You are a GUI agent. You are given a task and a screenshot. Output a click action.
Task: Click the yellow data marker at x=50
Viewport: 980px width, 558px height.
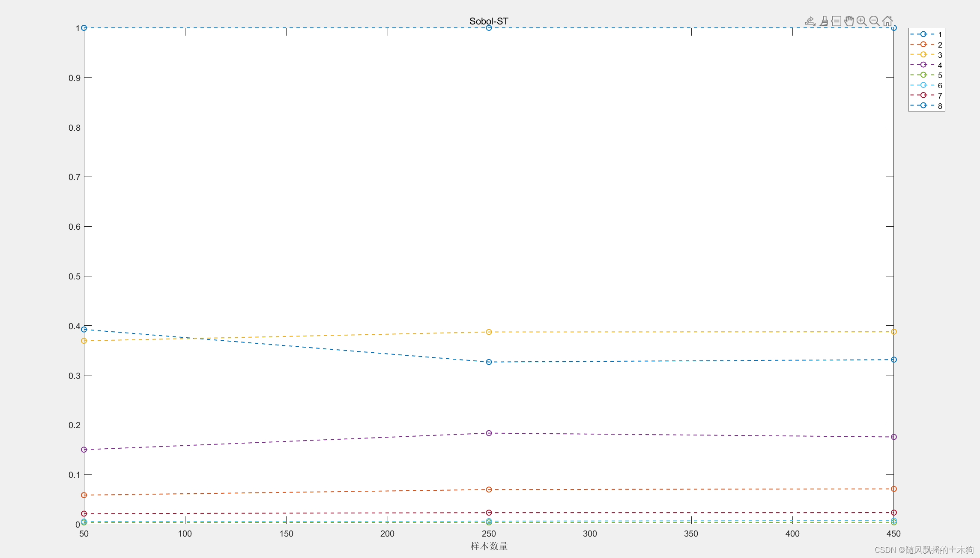[84, 341]
